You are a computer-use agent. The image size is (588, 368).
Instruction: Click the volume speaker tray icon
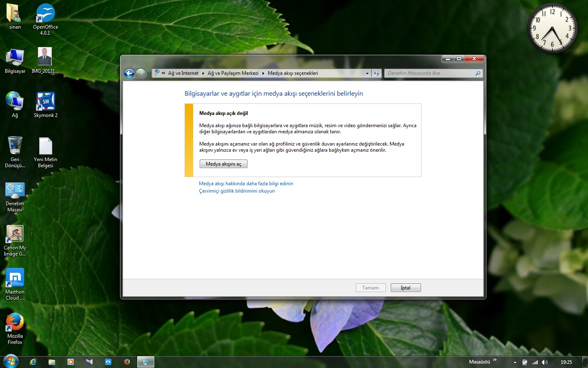point(544,362)
